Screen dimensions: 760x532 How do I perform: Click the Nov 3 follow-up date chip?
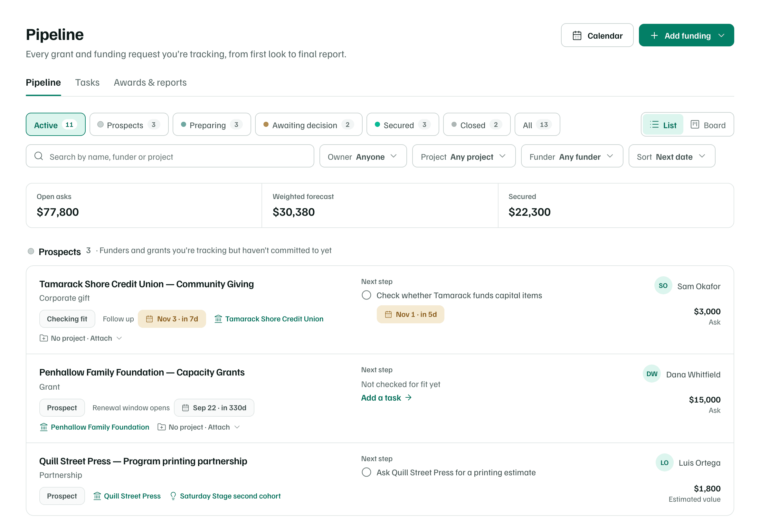pyautogui.click(x=172, y=319)
